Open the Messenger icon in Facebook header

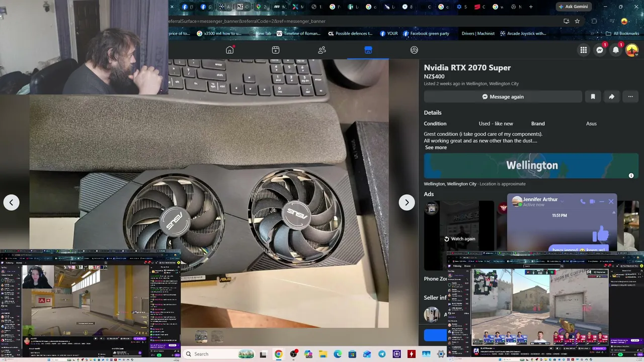tap(600, 50)
